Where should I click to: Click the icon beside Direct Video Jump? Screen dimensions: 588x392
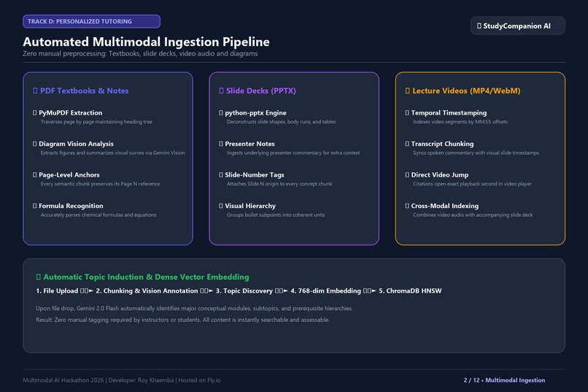407,175
